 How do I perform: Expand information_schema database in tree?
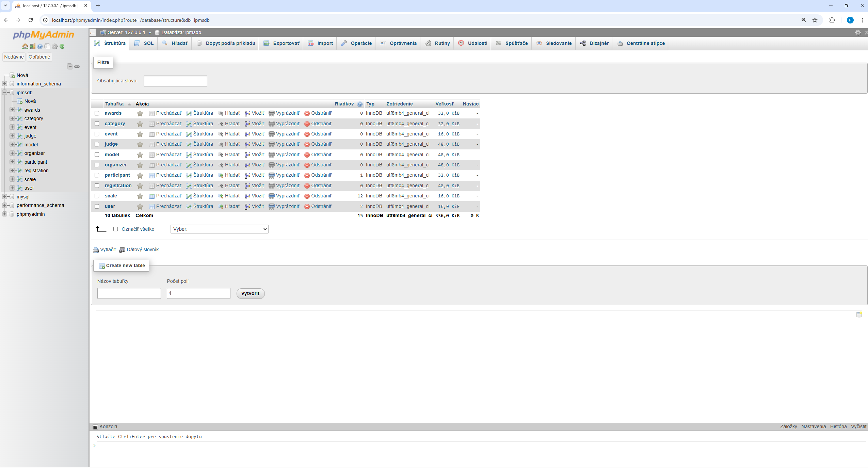pyautogui.click(x=5, y=84)
